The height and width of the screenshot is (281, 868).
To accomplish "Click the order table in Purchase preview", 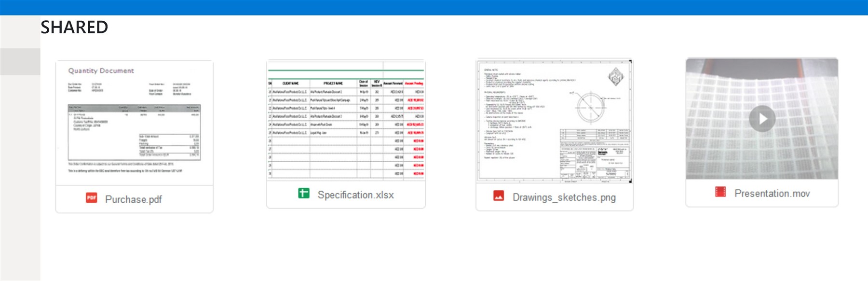I will point(134,132).
